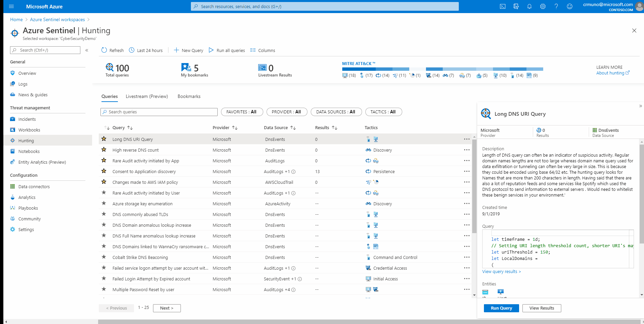The width and height of the screenshot is (644, 324).
Task: Expand the FAVORITES : All filter
Action: click(x=242, y=112)
